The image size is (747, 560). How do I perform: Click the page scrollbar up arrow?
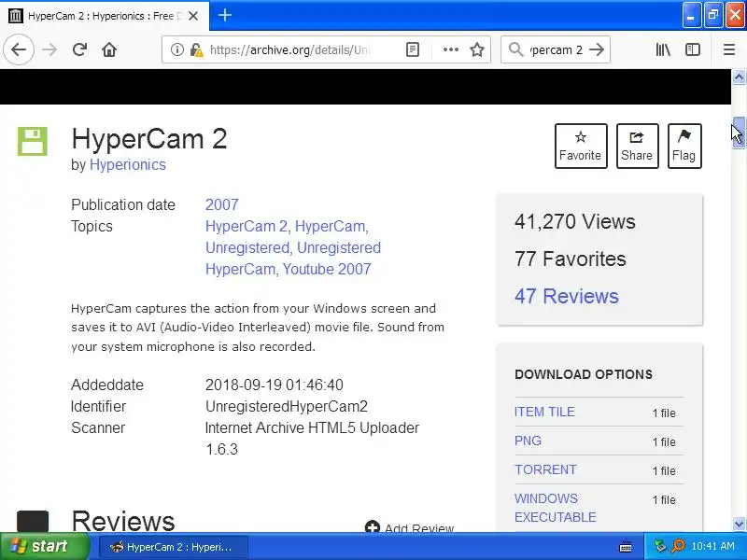pos(739,77)
